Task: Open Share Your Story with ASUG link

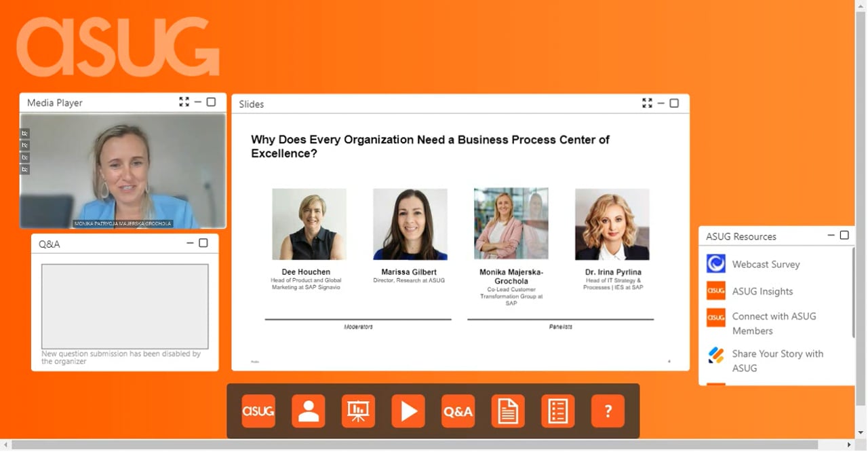Action: coord(777,360)
